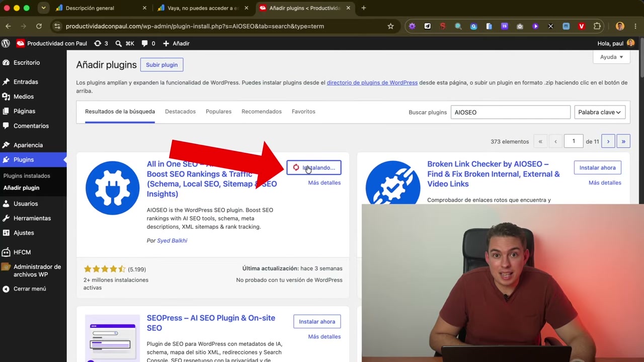This screenshot has height=362, width=644.
Task: Go back with the browser back arrow
Action: (8, 26)
